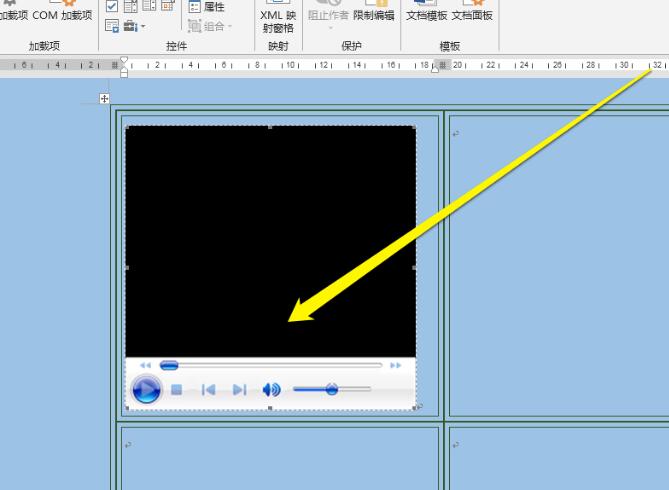Click the media player seek bar
The height and width of the screenshot is (490, 669).
click(270, 366)
